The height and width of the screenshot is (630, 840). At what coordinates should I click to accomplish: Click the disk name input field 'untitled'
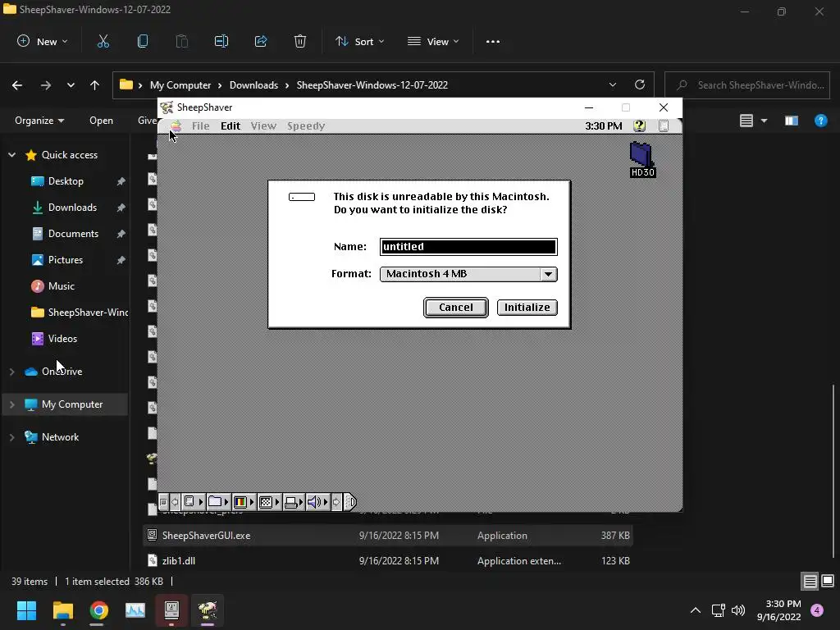468,246
